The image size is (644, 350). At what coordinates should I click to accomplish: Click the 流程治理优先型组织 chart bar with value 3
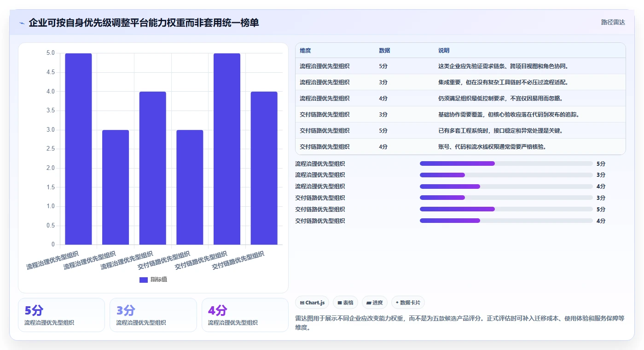click(x=116, y=187)
